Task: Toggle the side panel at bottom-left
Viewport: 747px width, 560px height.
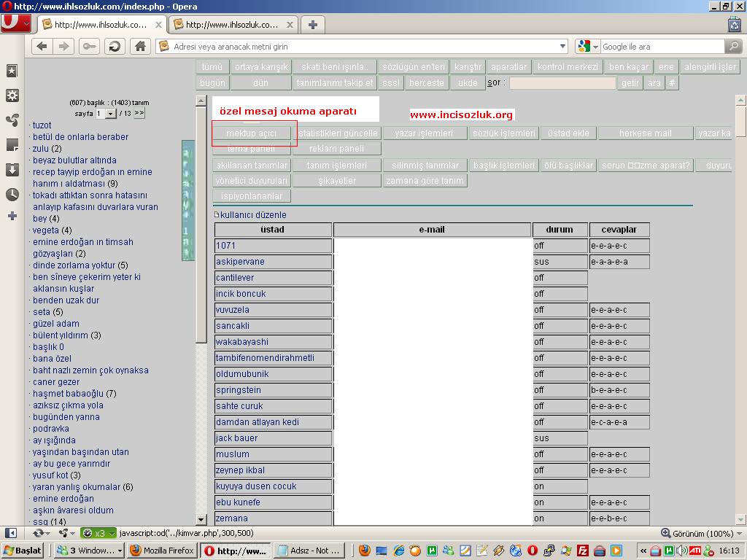Action: tap(11, 533)
